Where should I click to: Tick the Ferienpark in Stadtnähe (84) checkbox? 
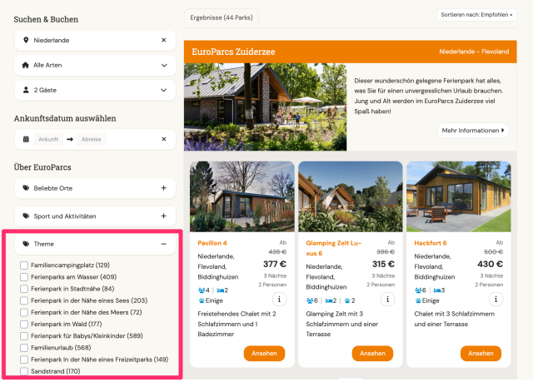point(24,289)
